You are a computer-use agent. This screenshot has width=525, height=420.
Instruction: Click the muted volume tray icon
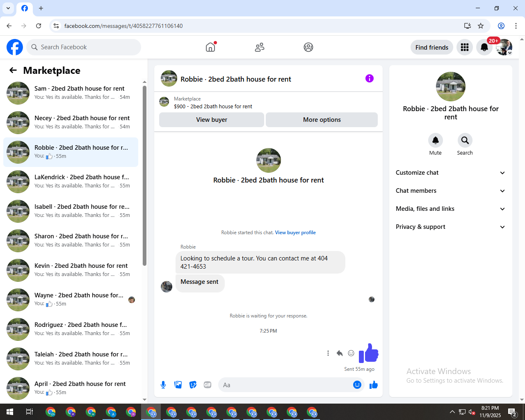[x=472, y=412]
